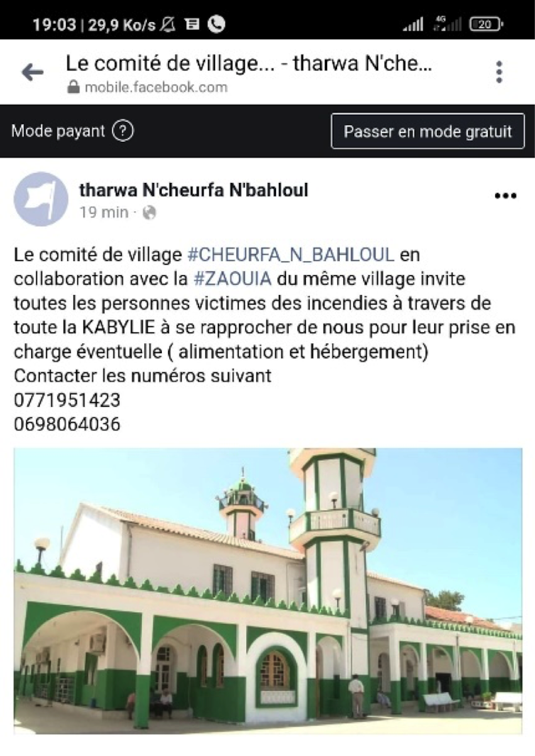The image size is (535, 756).
Task: Tap the battery indicator in status bar
Action: (x=486, y=24)
